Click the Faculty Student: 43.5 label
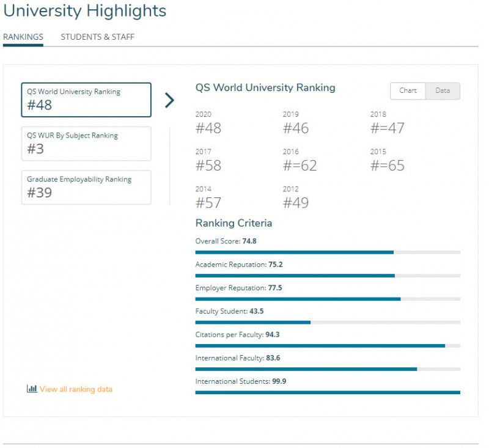 click(x=229, y=311)
